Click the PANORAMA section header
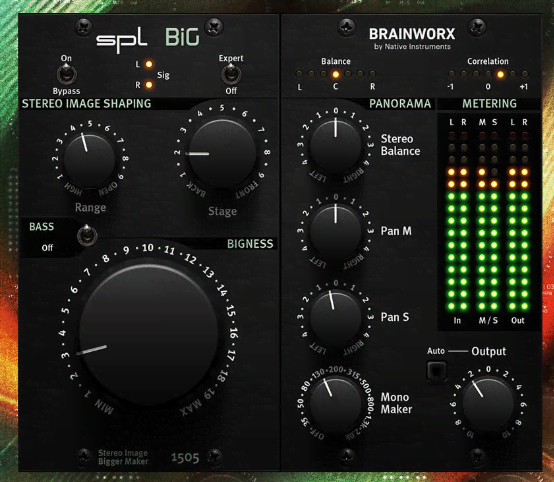The height and width of the screenshot is (482, 554). pos(400,104)
